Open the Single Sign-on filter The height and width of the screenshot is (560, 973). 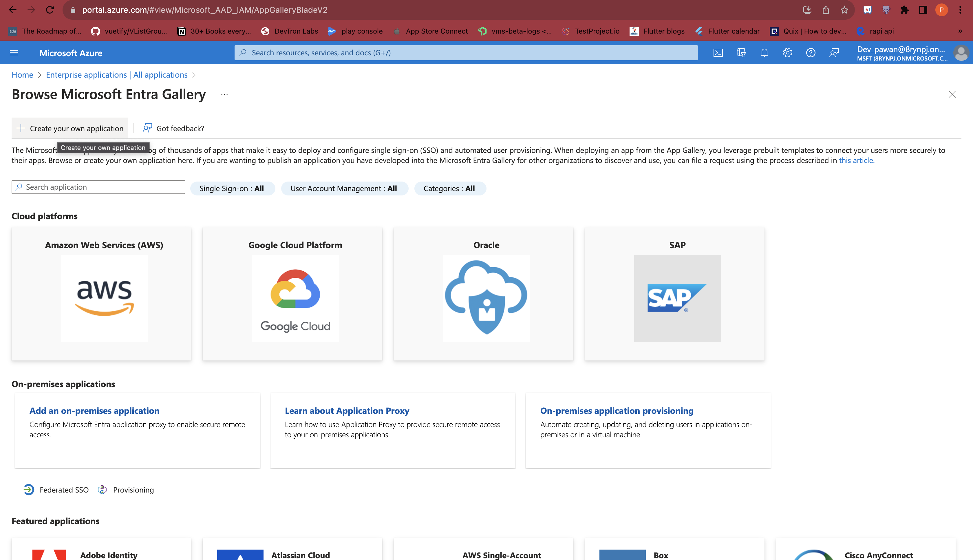pyautogui.click(x=232, y=189)
